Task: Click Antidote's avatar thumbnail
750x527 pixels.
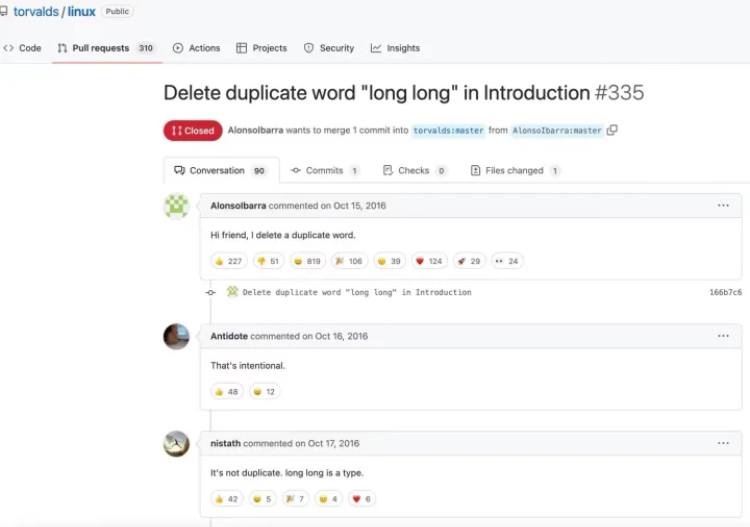Action: click(176, 336)
